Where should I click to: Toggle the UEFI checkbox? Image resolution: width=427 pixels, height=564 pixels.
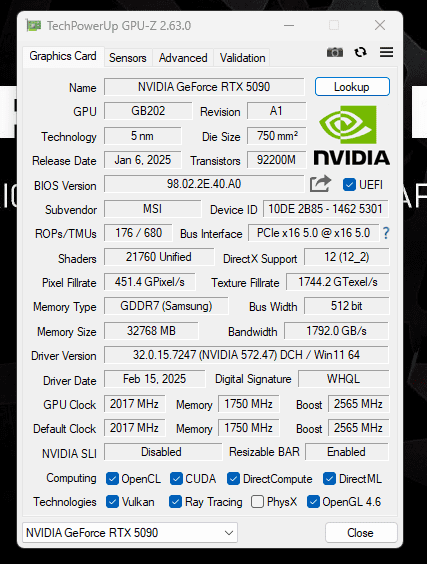[x=349, y=185]
